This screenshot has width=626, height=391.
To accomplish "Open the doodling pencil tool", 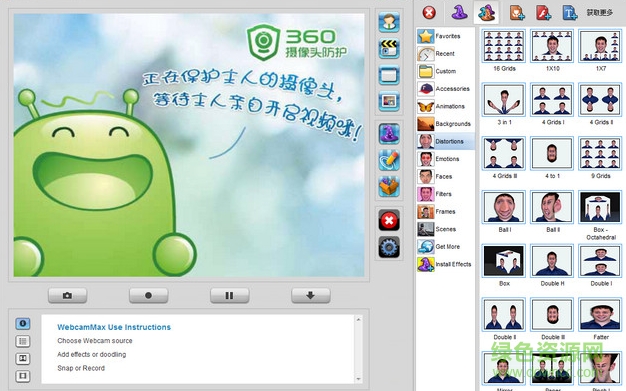I will click(x=389, y=160).
